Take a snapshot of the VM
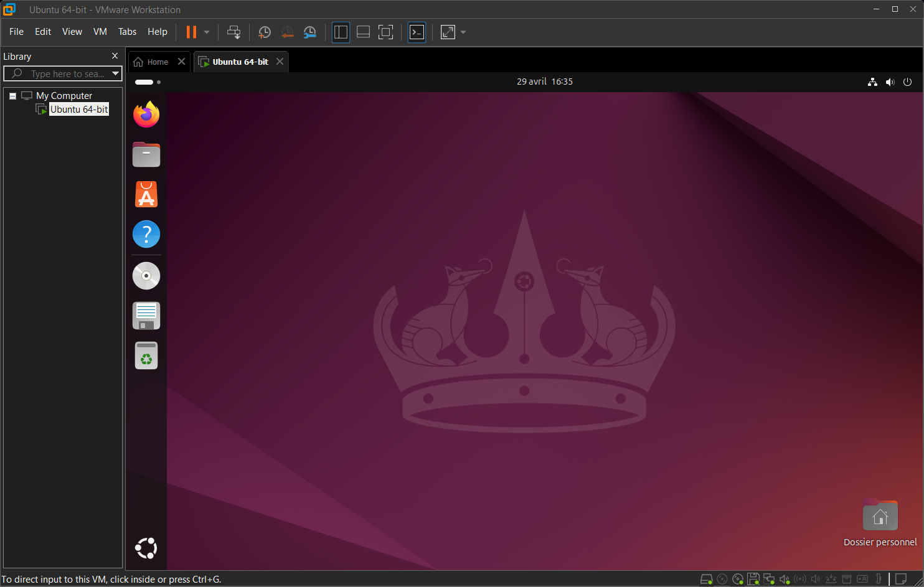Screen dimensions: 924x587 point(265,32)
